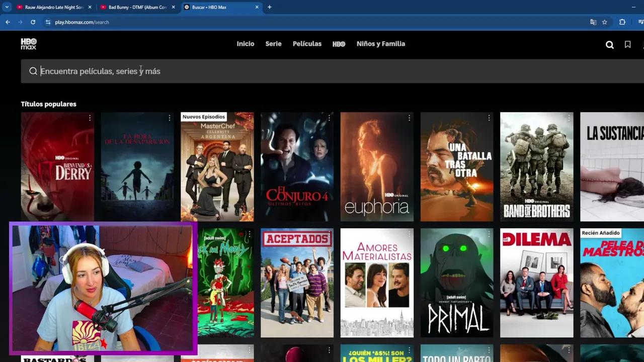Click Nuevos Episodios badge on MasterChef
This screenshot has height=362, width=644.
pos(204,117)
